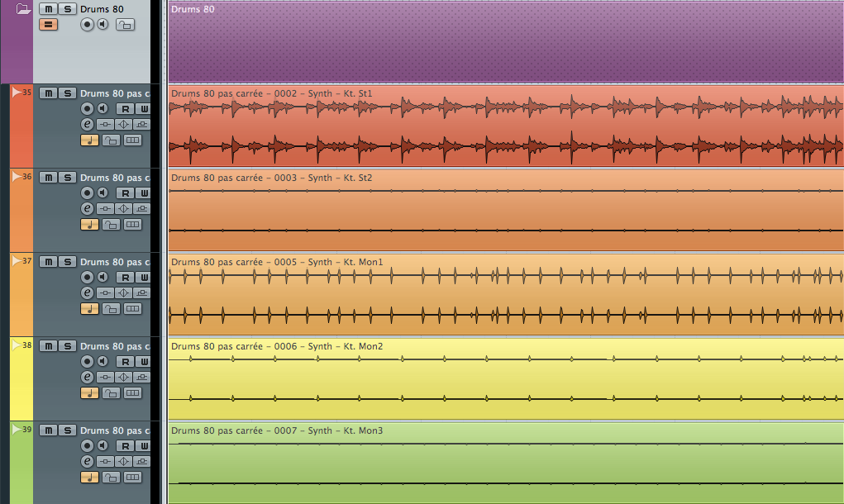Change lane display type on track 35

point(132,140)
